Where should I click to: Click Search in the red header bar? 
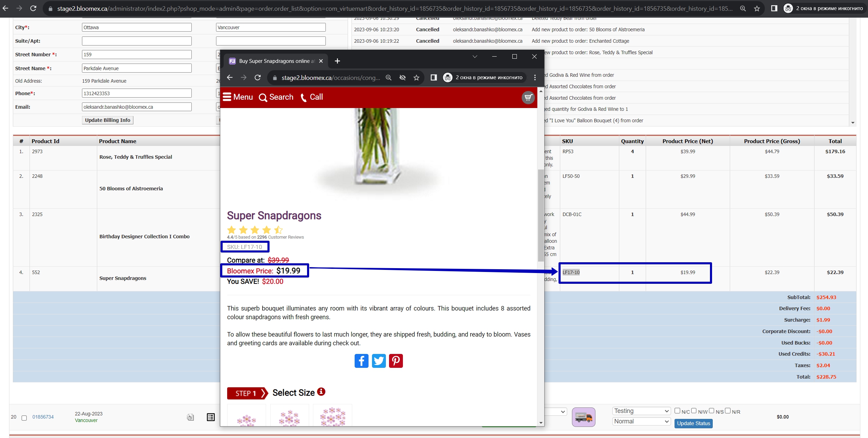coord(276,97)
